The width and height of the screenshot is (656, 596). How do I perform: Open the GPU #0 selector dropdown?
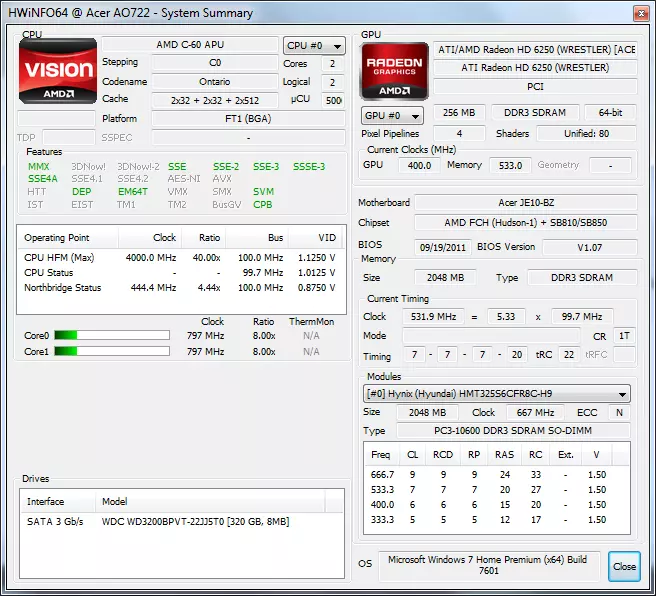point(392,116)
